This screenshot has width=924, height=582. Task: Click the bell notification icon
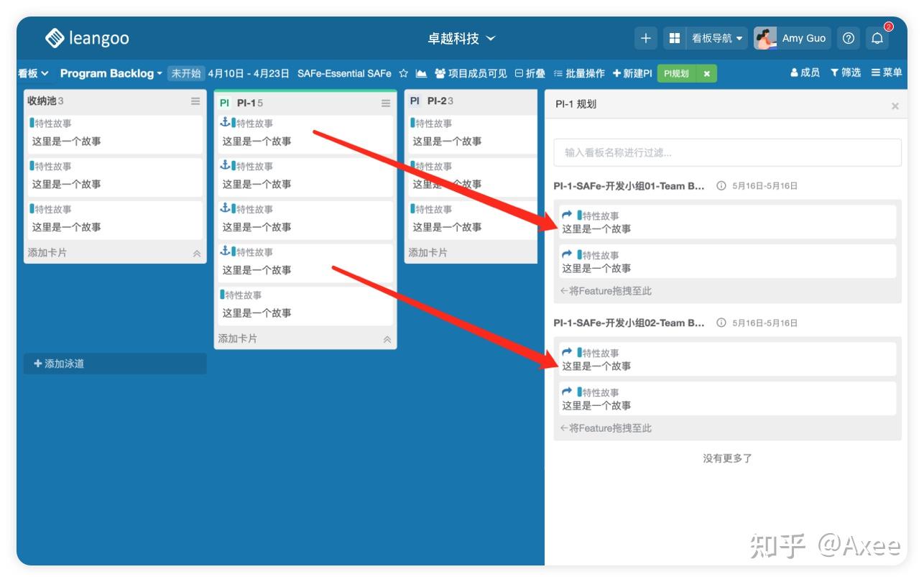tap(877, 37)
